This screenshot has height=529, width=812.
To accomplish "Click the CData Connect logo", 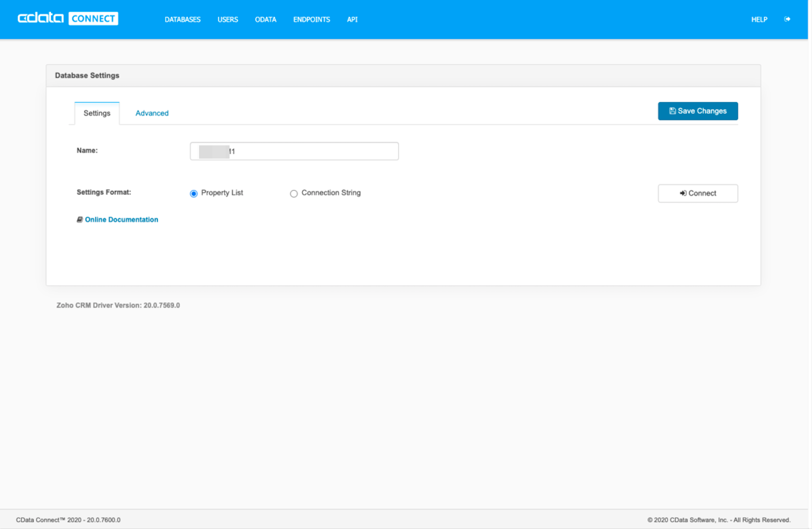I will (x=68, y=19).
